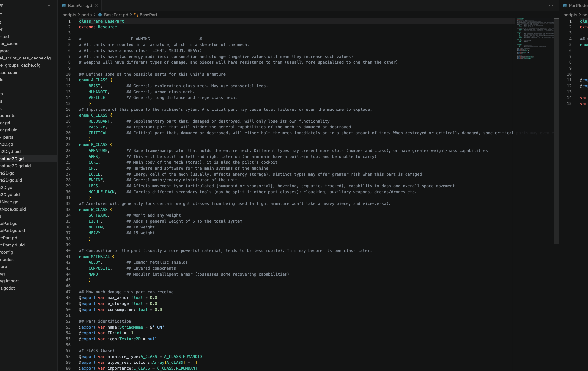Open PartNode.gd.uid in explorer
Screen dimensions: 588x371
[x=28, y=209]
